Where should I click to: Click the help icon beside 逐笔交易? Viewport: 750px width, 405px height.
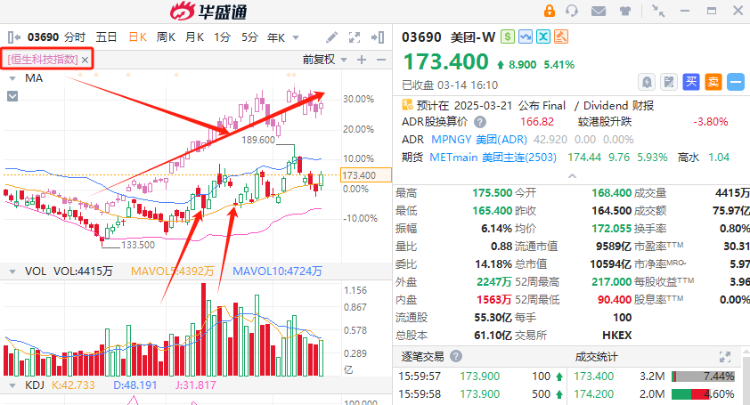pyautogui.click(x=456, y=356)
